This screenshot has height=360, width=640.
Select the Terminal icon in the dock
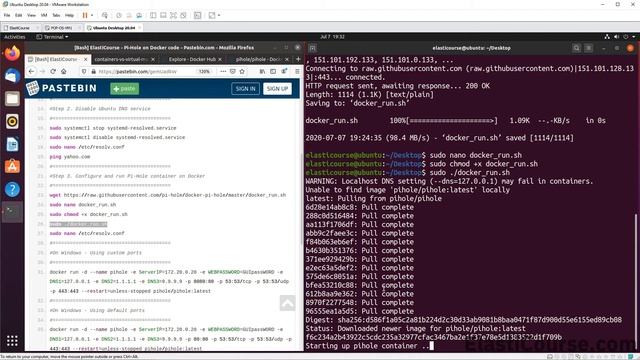12,212
